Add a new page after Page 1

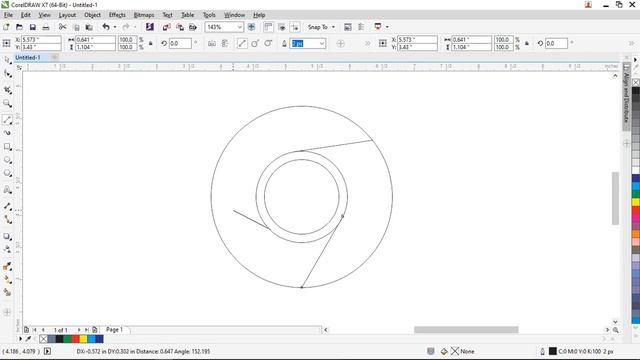(95, 329)
